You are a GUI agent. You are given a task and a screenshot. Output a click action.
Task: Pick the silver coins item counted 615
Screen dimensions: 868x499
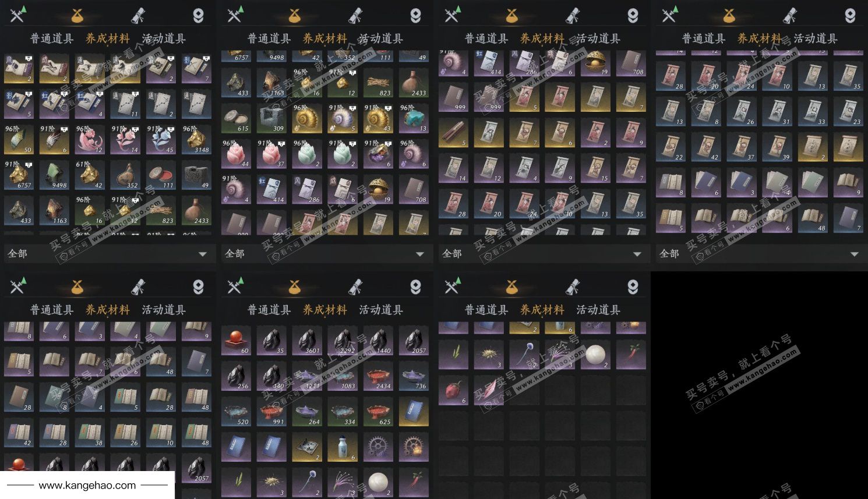point(236,119)
